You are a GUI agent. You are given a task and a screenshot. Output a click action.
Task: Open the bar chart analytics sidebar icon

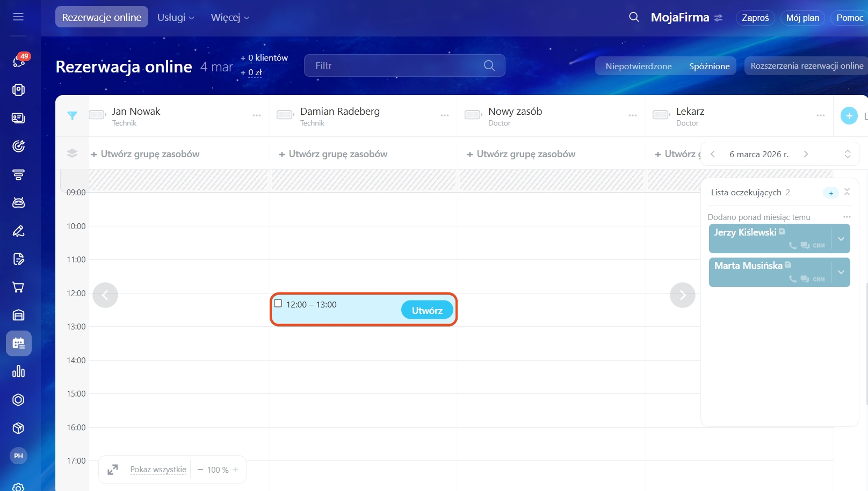point(18,371)
